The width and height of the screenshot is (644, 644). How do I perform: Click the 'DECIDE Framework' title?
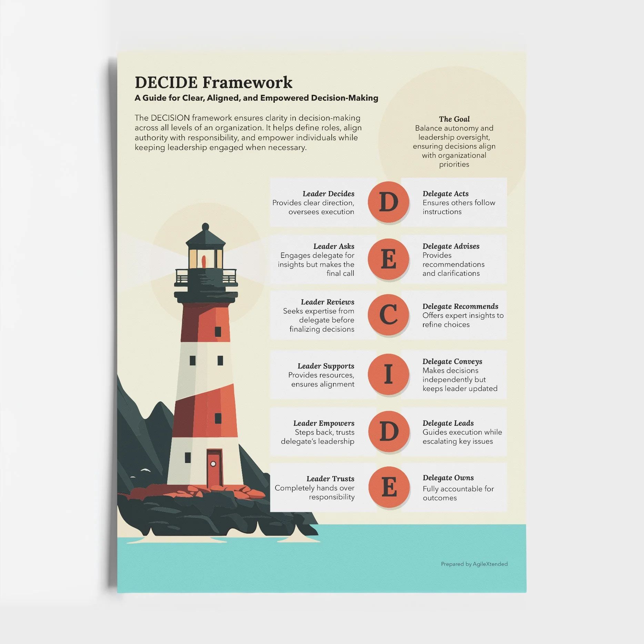click(x=213, y=83)
